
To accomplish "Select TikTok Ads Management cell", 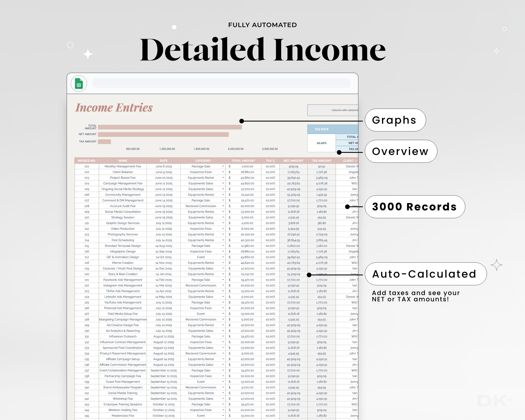I will (123, 291).
